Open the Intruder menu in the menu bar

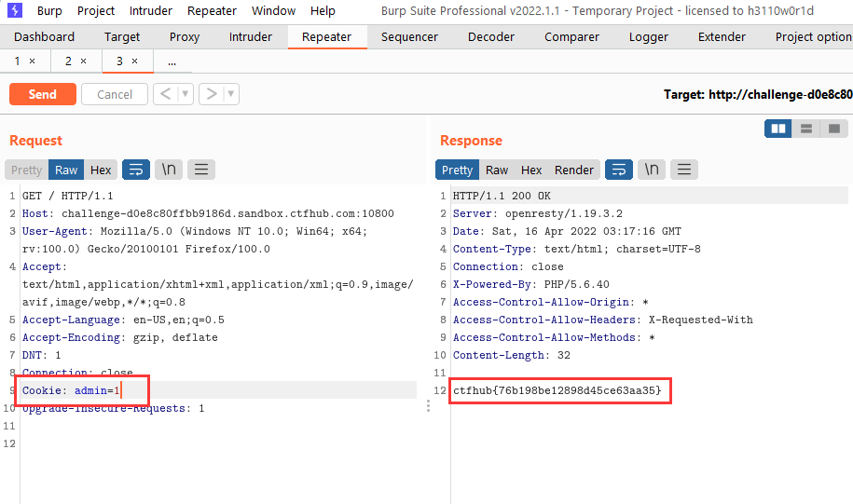151,11
